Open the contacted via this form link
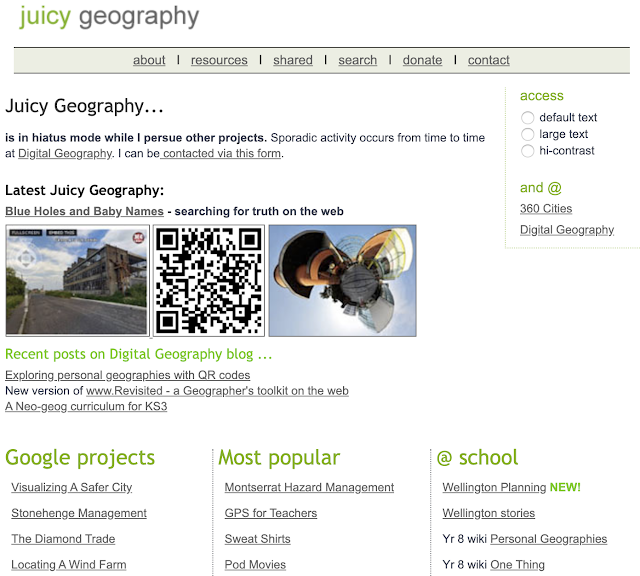This screenshot has width=640, height=576. coord(221,153)
